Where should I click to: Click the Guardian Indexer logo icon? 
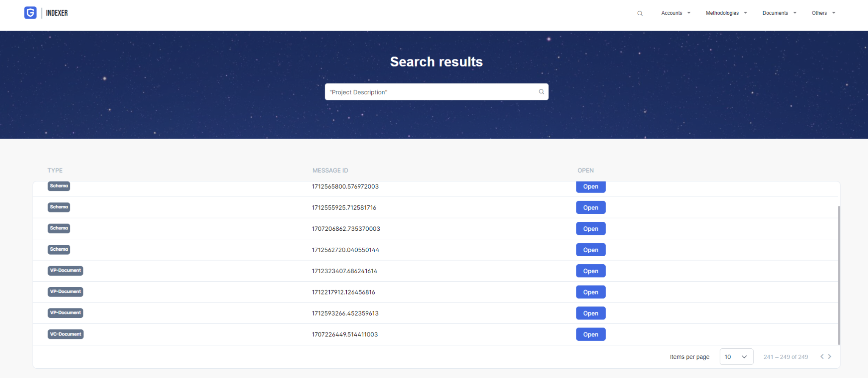[30, 13]
